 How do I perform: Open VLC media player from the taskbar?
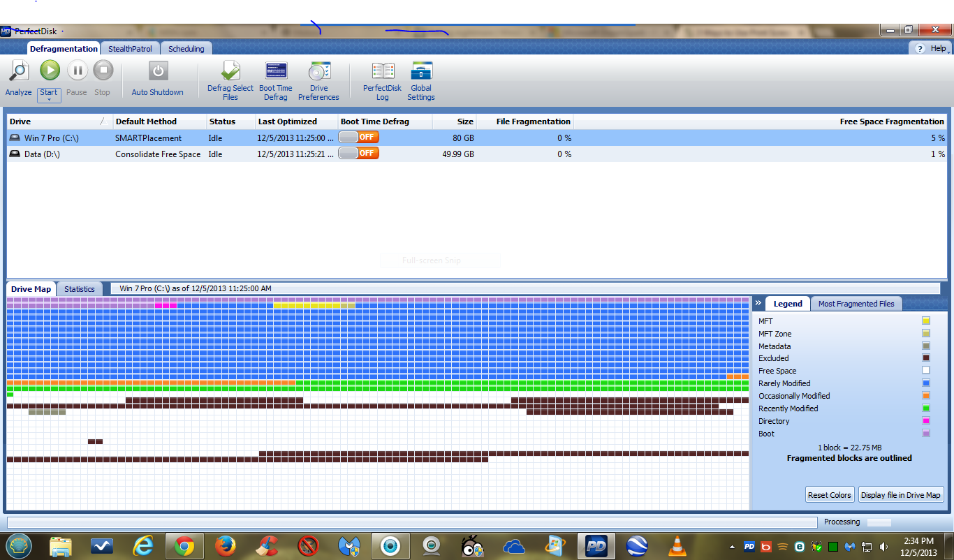tap(677, 546)
